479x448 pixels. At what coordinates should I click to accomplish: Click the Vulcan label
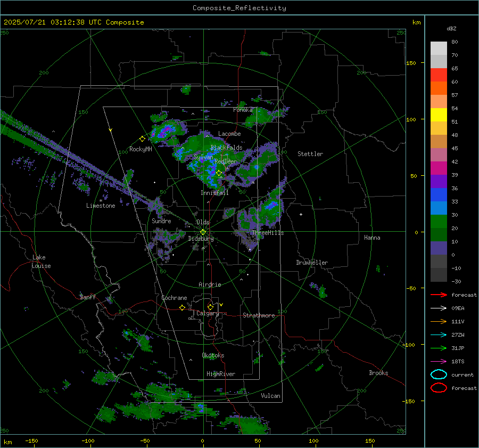pos(270,396)
